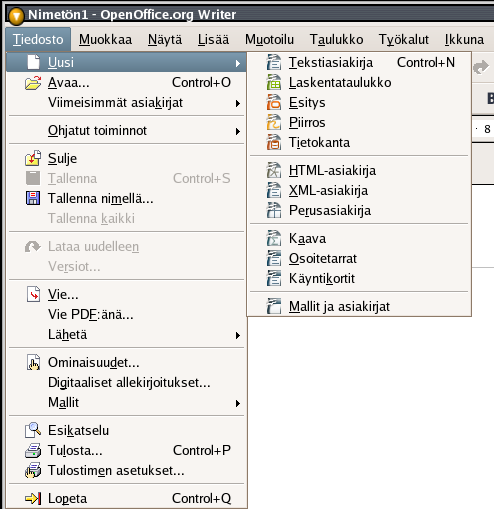Open the Näytä menu
The width and height of the screenshot is (494, 509).
click(x=165, y=40)
